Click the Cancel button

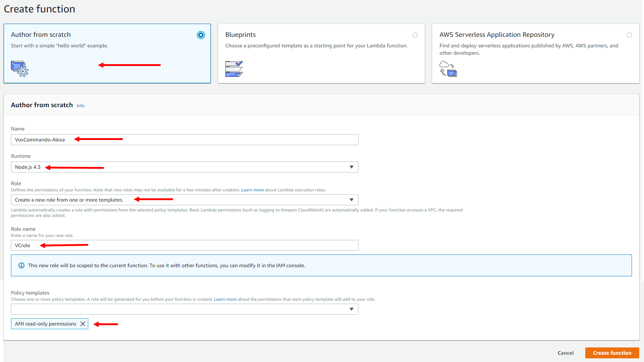coord(566,353)
